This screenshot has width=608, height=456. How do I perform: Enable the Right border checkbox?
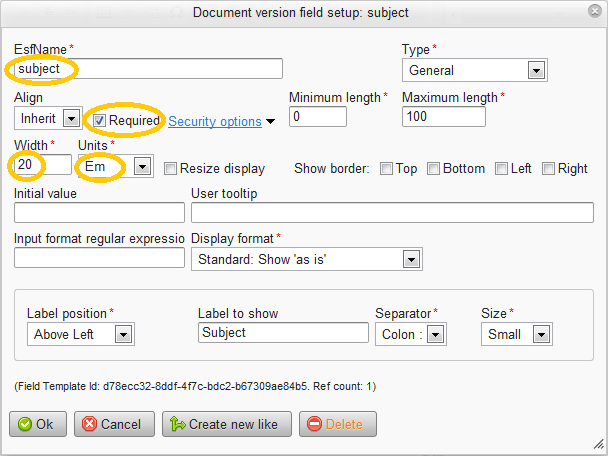(x=549, y=168)
